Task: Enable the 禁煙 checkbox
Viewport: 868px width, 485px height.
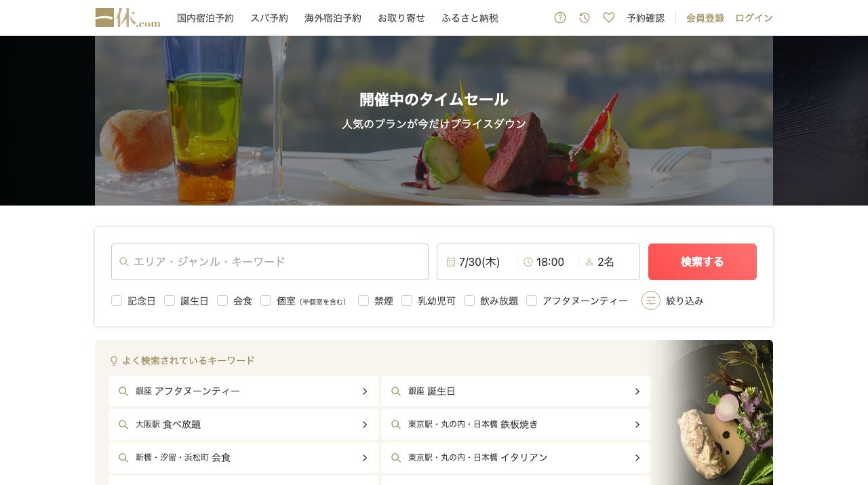Action: pos(363,300)
